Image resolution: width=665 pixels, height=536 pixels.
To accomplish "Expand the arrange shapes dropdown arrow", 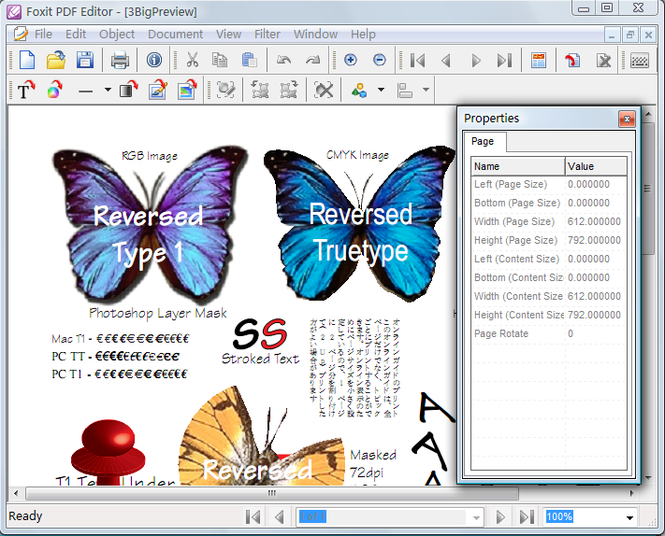I will pos(381,89).
